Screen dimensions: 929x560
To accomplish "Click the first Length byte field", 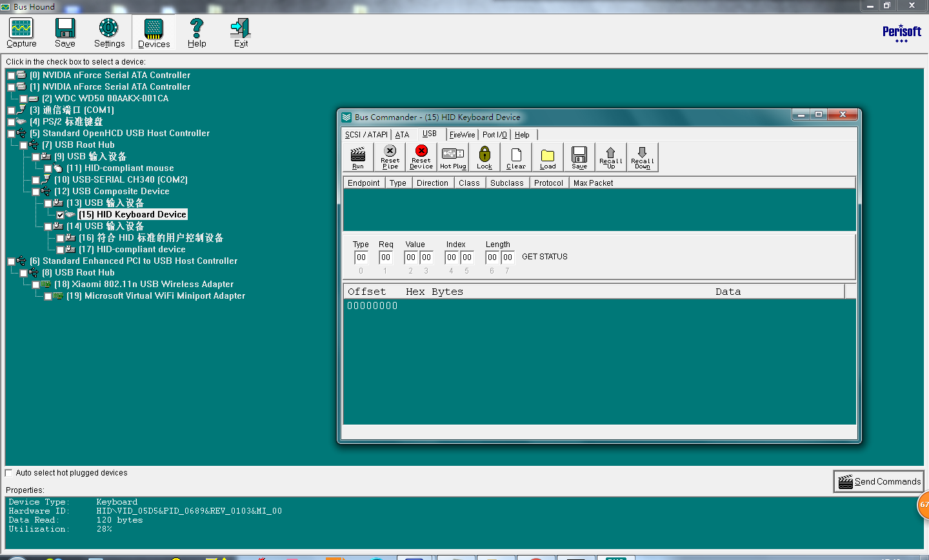I will (492, 257).
